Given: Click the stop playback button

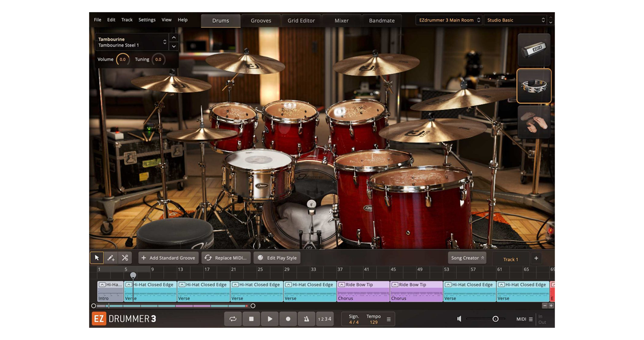Looking at the screenshot, I should pos(251,319).
